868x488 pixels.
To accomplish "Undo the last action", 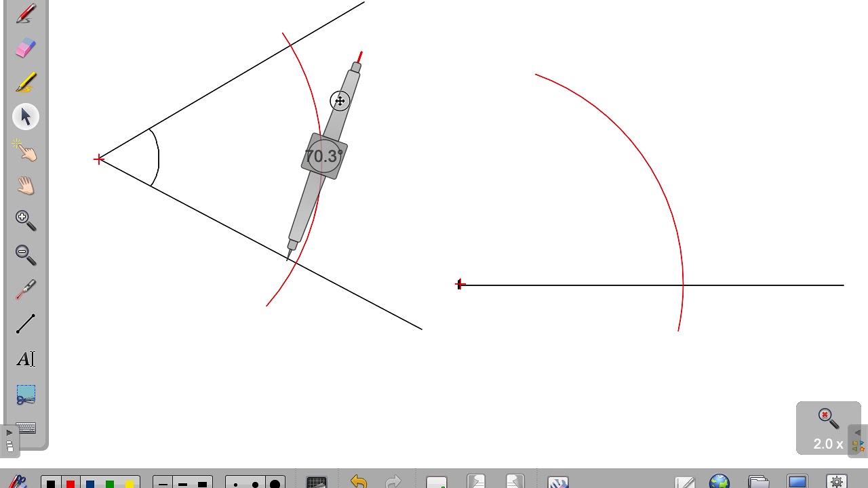I will click(358, 482).
